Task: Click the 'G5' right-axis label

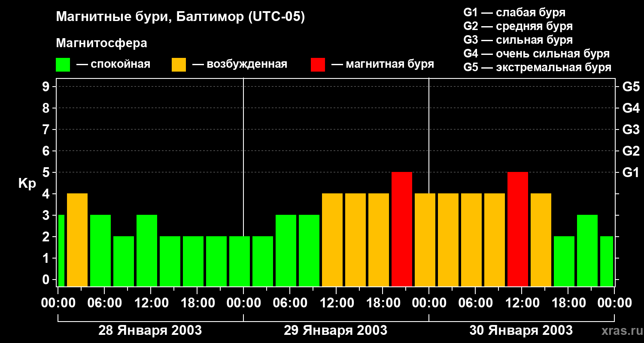Action: [x=631, y=87]
